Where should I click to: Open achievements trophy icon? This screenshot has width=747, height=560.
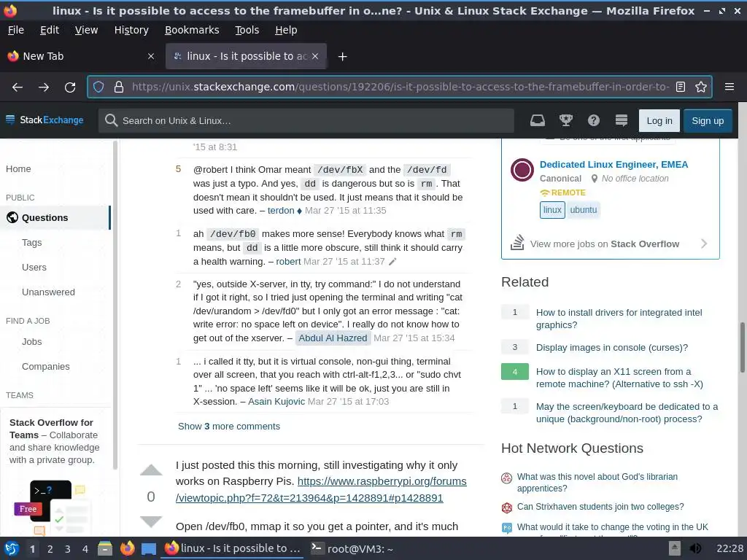(x=565, y=120)
